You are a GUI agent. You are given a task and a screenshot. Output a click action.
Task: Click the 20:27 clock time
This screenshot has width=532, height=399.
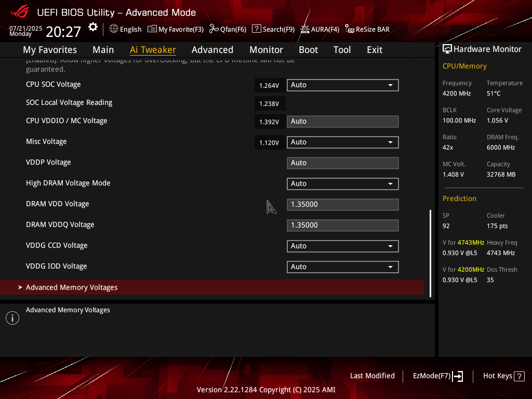click(x=63, y=32)
